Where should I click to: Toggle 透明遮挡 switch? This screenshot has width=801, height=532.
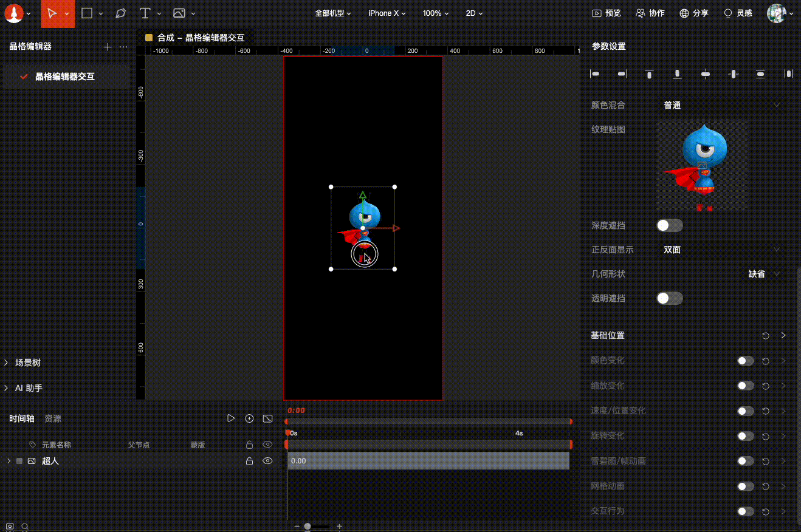click(670, 298)
